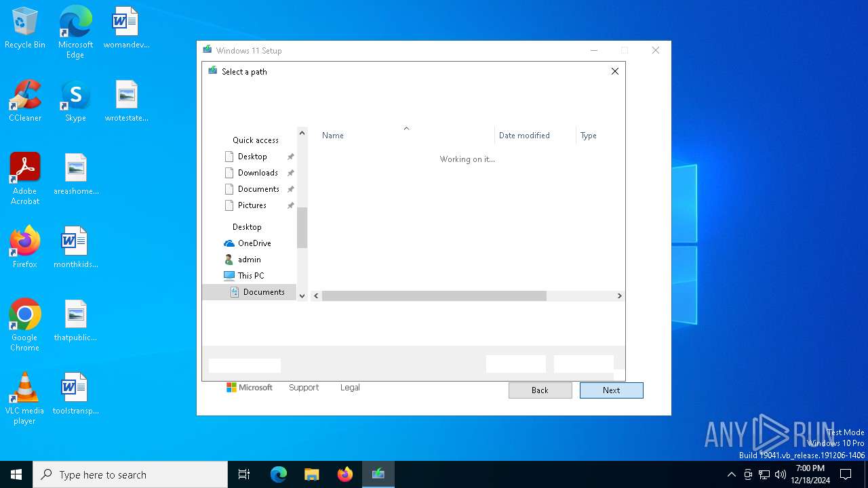Open CCleaner desktop shortcut
This screenshot has width=868, height=488.
click(25, 102)
